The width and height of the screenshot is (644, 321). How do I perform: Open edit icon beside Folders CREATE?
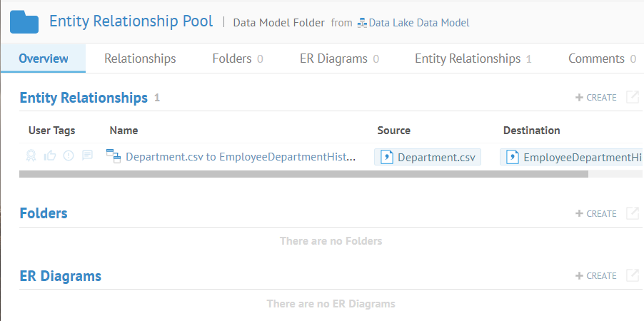point(632,213)
